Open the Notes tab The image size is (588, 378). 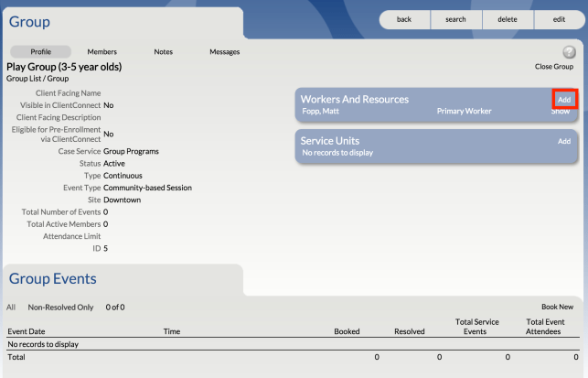[x=163, y=52]
